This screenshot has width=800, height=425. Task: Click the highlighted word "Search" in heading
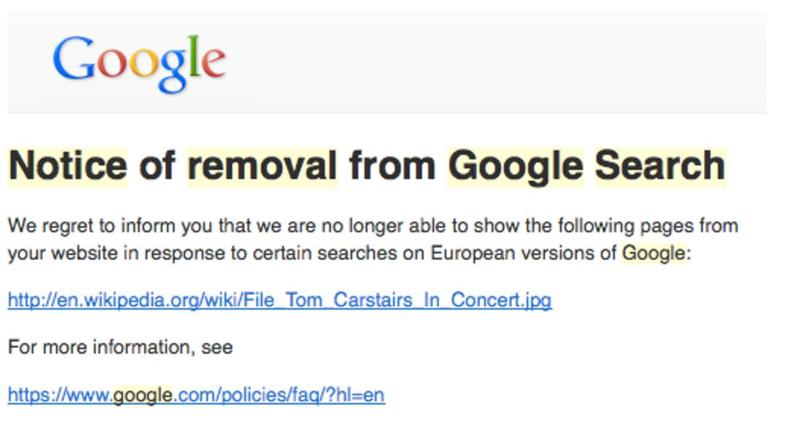pyautogui.click(x=660, y=166)
